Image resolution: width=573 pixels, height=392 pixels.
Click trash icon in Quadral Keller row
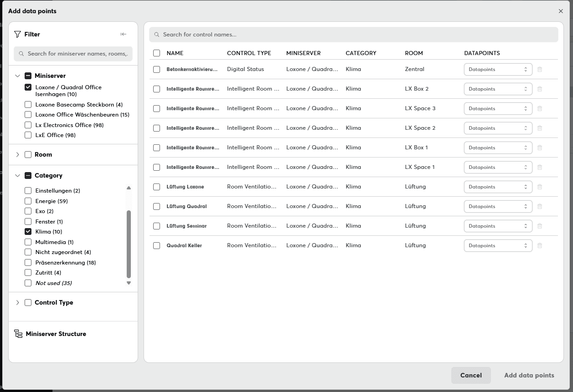point(540,245)
